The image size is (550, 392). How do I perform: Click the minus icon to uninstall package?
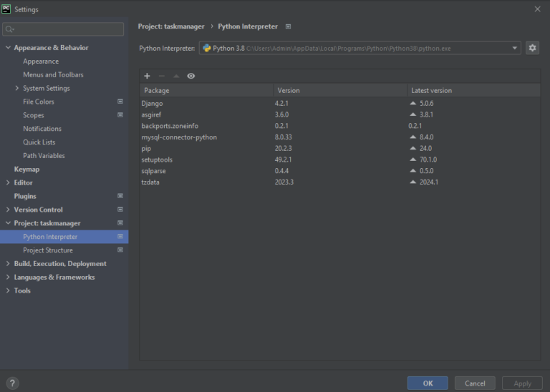(x=162, y=76)
